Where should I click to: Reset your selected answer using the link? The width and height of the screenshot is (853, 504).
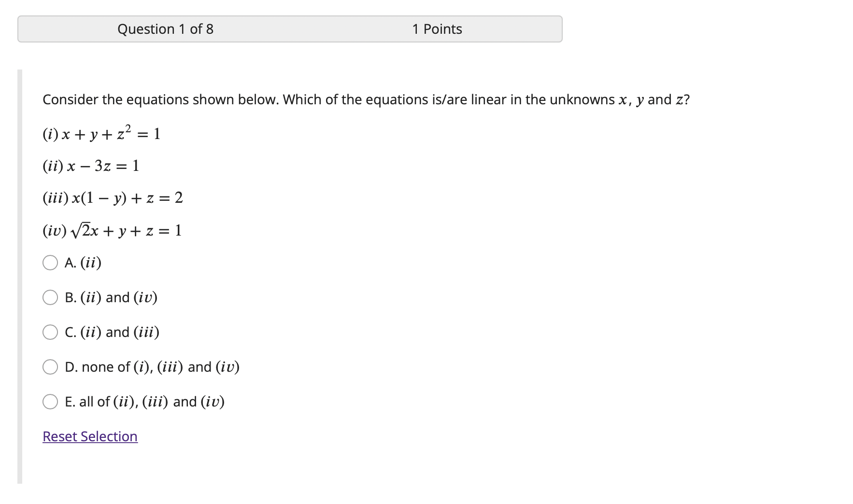[x=89, y=436]
